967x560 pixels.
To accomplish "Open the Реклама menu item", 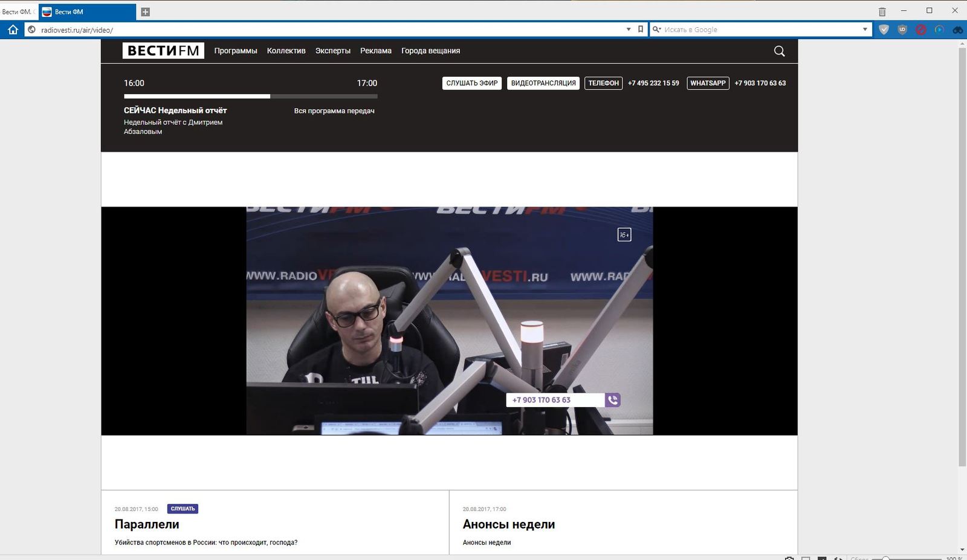I will pos(376,51).
